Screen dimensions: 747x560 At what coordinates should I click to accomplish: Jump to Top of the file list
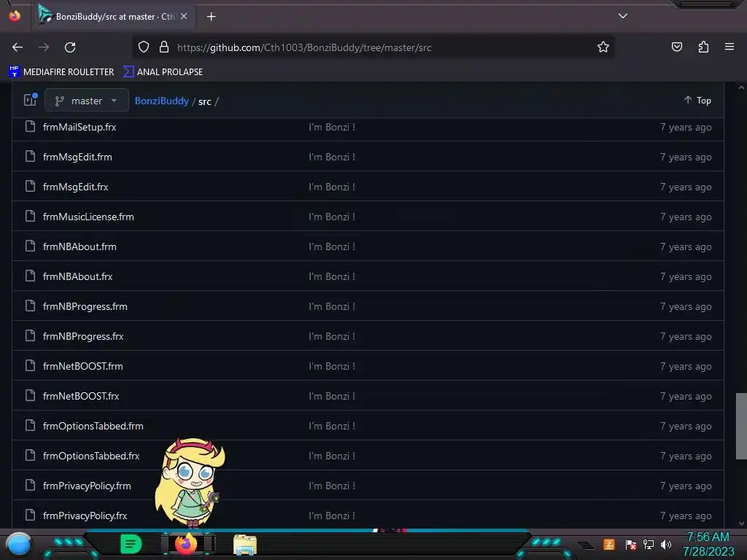point(697,101)
